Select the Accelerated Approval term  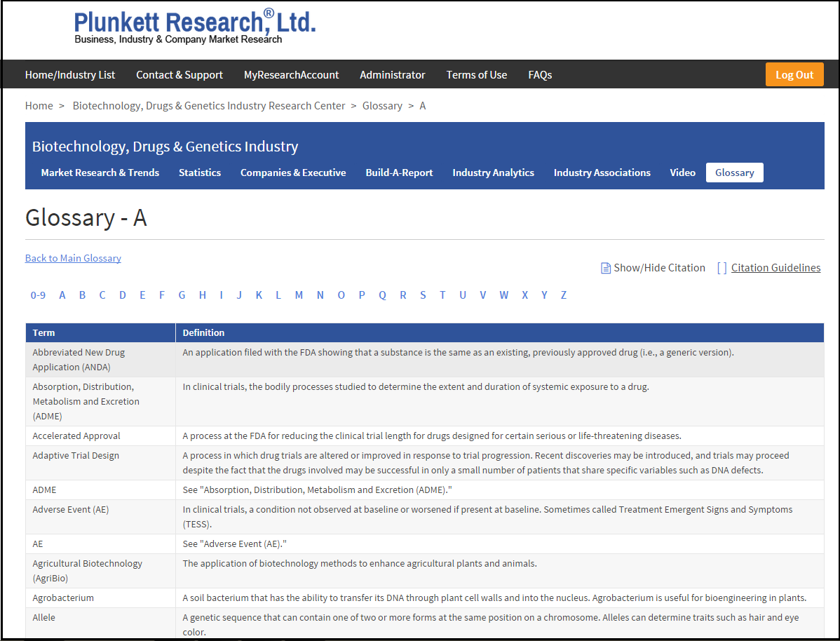point(76,436)
